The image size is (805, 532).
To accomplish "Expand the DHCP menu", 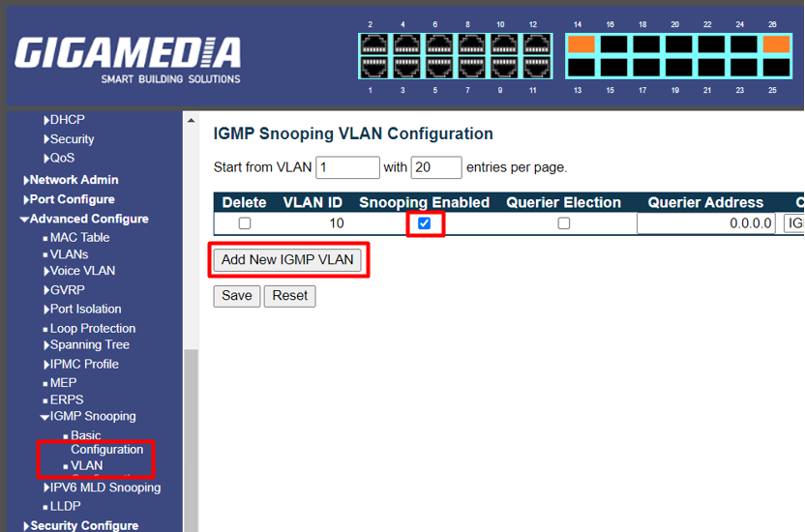I will click(64, 120).
